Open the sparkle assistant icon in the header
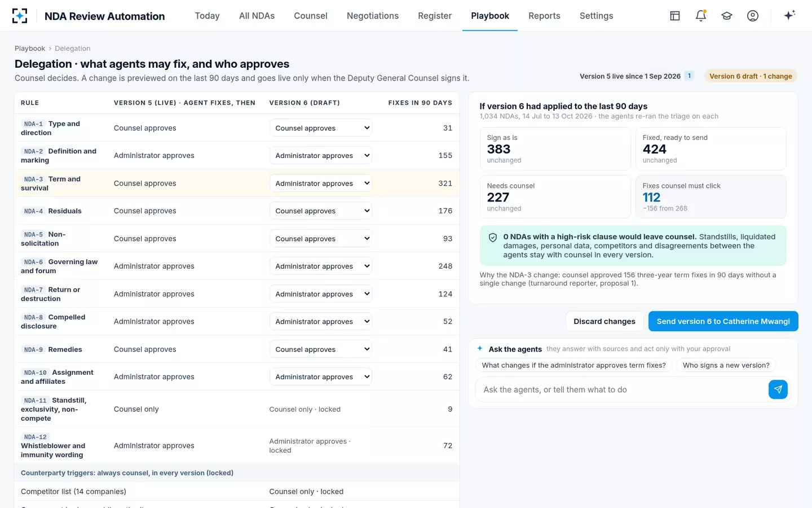Viewport: 812px width, 508px height. 789,15
